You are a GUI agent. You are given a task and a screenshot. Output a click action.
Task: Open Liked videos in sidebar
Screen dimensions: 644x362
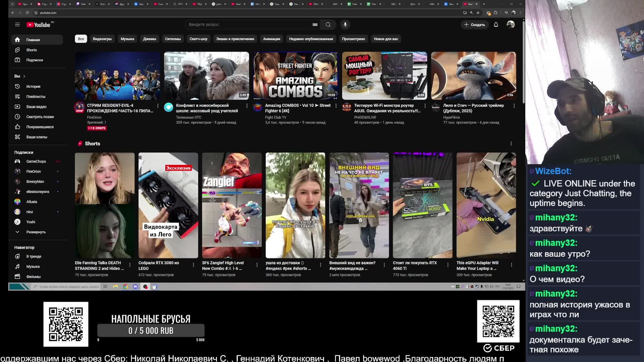(x=40, y=127)
